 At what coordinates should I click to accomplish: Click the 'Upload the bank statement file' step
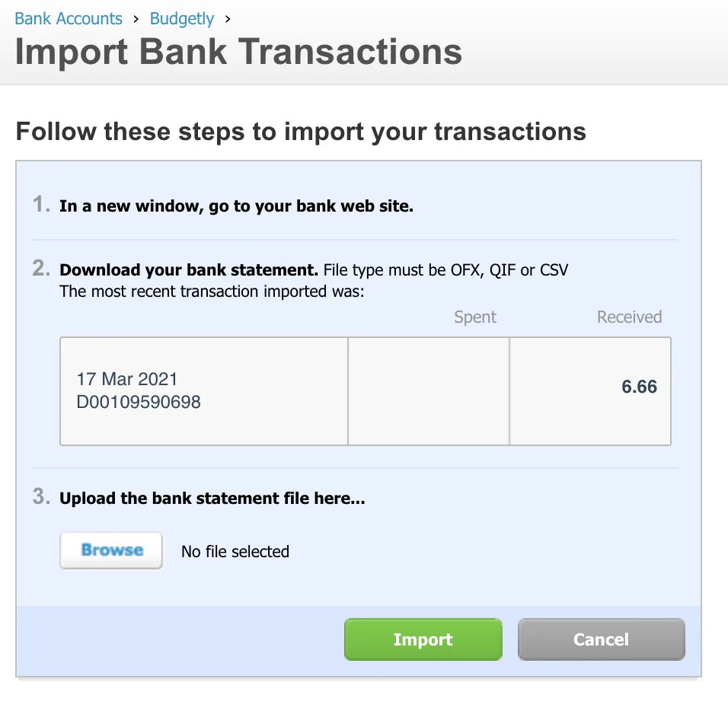(x=212, y=498)
